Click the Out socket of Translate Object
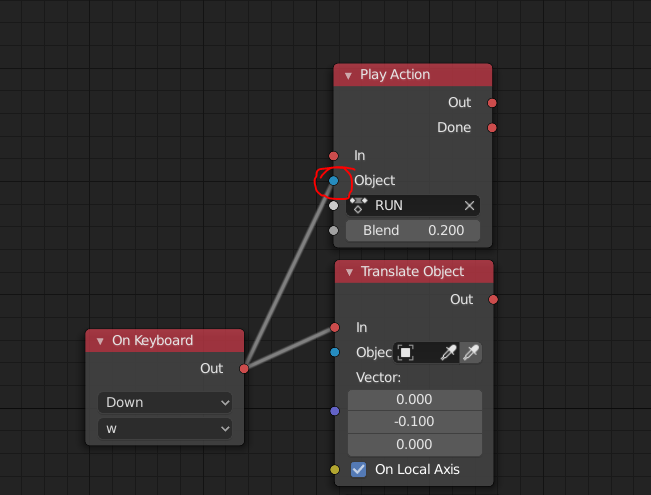This screenshot has width=651, height=495. coord(493,299)
